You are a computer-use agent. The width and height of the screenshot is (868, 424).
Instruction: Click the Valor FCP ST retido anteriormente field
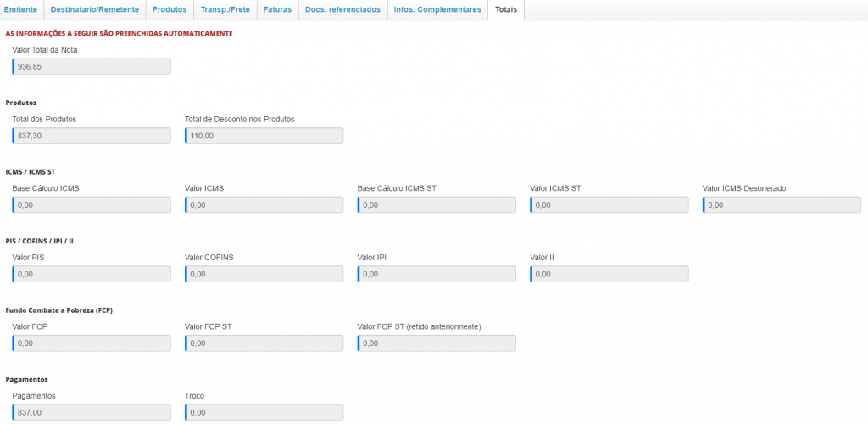437,343
